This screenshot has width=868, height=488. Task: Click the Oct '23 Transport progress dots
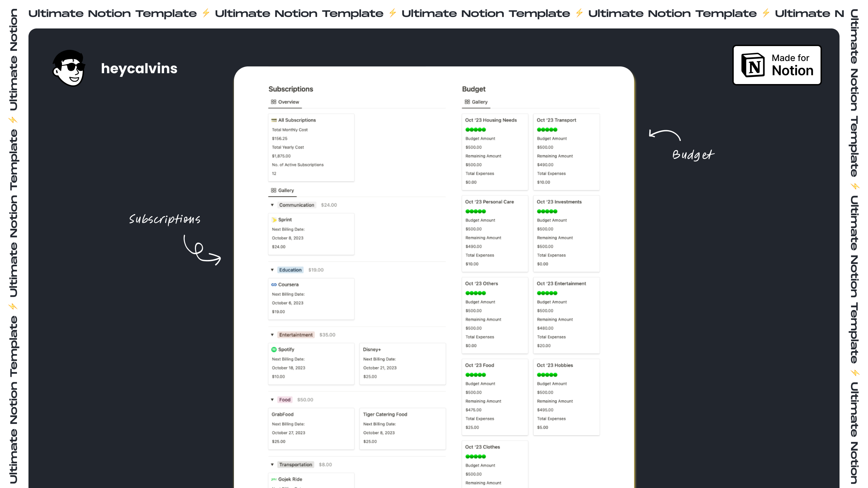pyautogui.click(x=547, y=130)
